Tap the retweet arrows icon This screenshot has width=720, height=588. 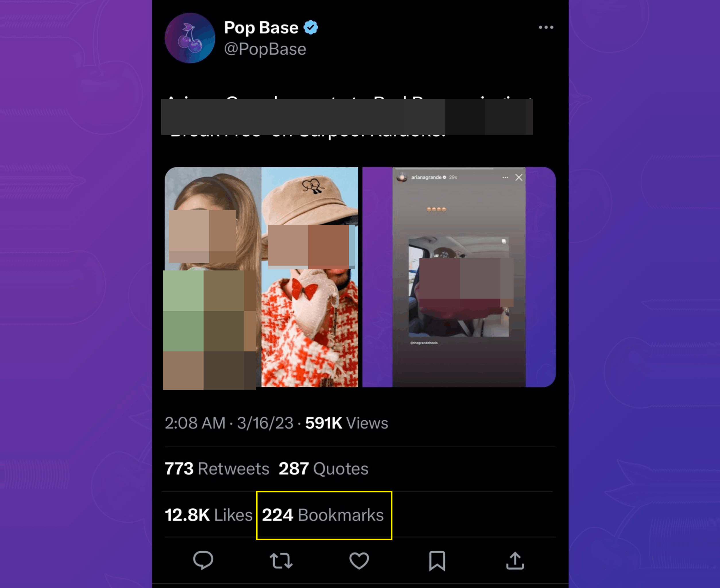coord(281,560)
